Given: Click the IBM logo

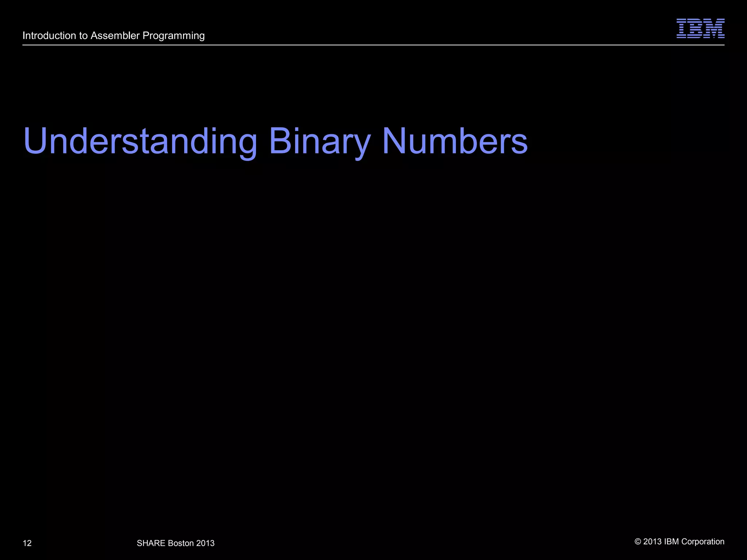Looking at the screenshot, I should coord(700,28).
